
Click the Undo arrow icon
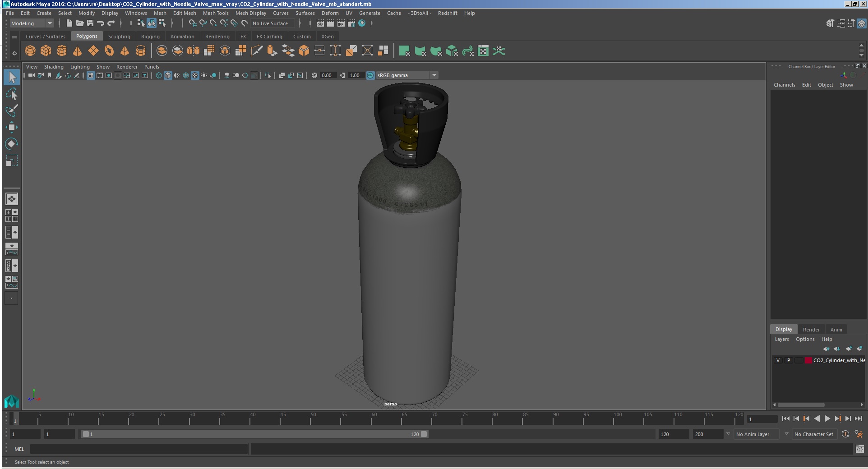(101, 23)
